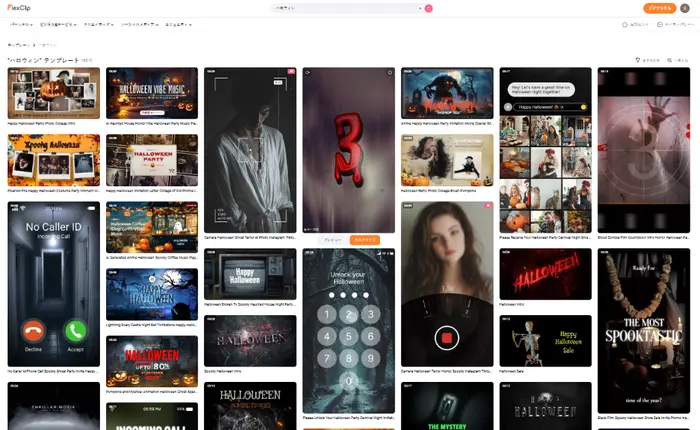Open the first item in top navigation menu
The height and width of the screenshot is (430, 700).
click(20, 23)
